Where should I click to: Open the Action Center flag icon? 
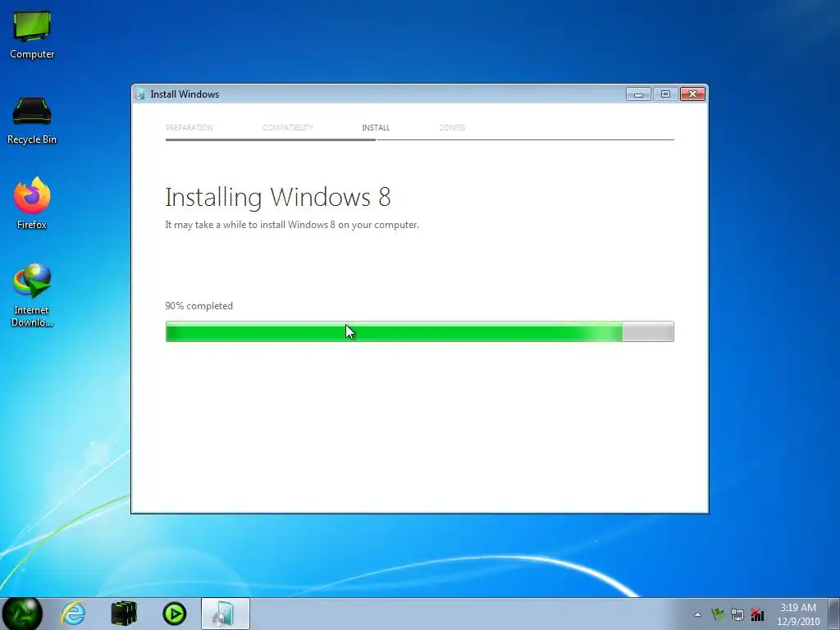pos(718,614)
